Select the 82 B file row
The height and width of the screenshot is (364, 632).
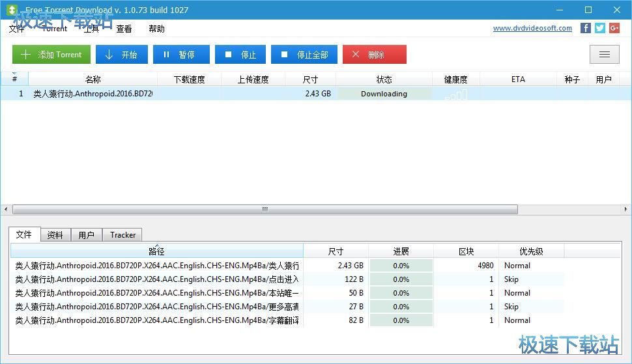pos(287,320)
